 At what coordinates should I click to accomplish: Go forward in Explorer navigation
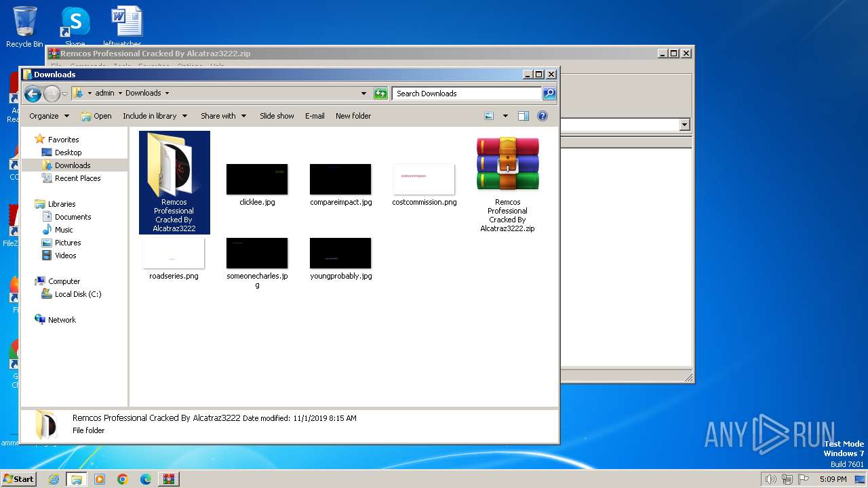tap(52, 94)
